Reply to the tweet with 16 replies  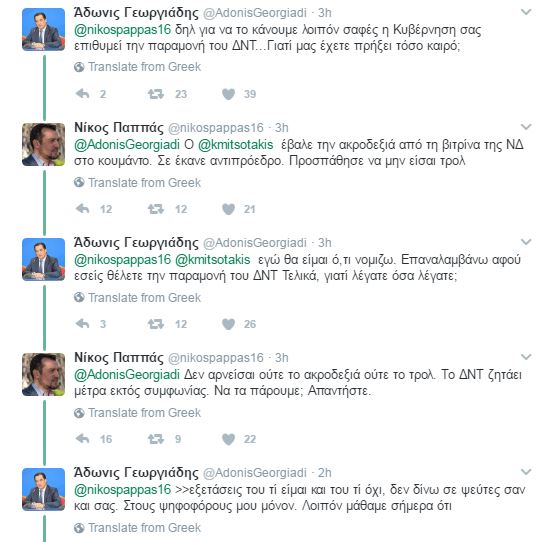[x=83, y=439]
